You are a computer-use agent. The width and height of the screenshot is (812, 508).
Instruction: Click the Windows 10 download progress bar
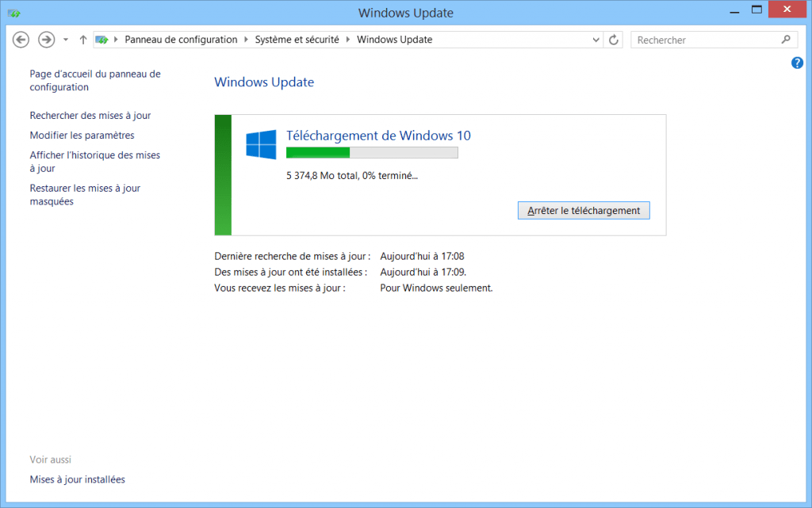coord(372,153)
